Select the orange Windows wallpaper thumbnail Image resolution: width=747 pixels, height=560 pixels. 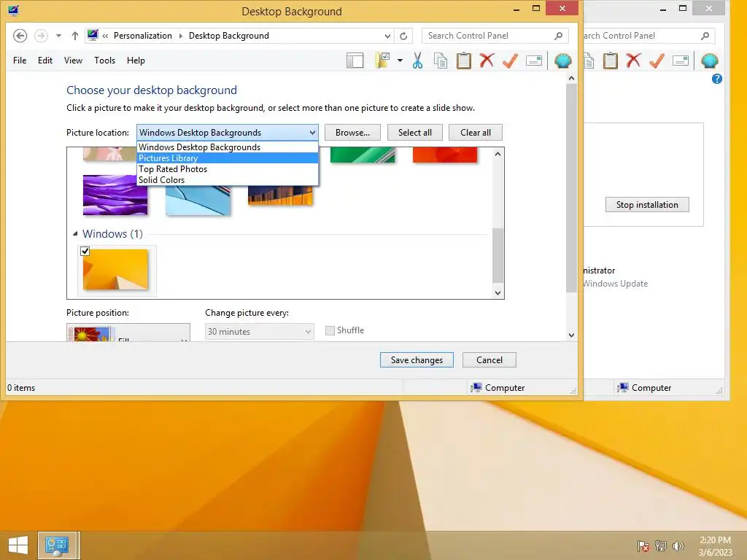click(116, 270)
